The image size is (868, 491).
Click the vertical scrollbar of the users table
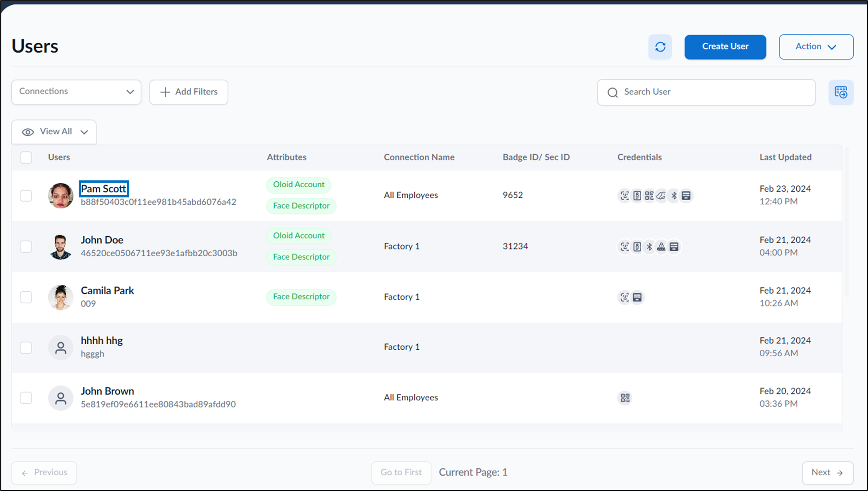847,222
